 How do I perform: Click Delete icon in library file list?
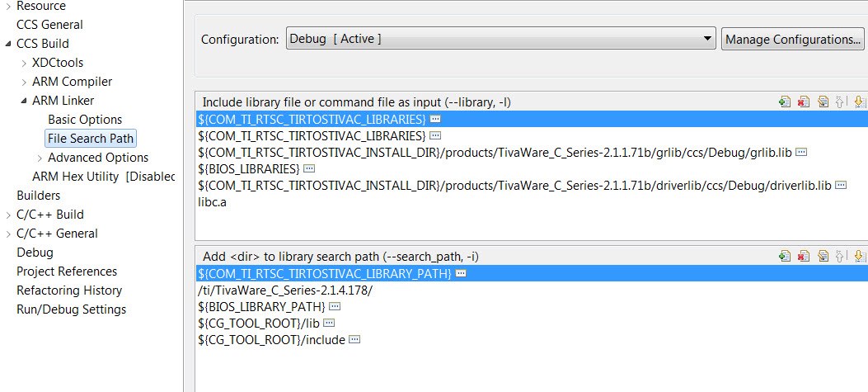click(x=803, y=102)
